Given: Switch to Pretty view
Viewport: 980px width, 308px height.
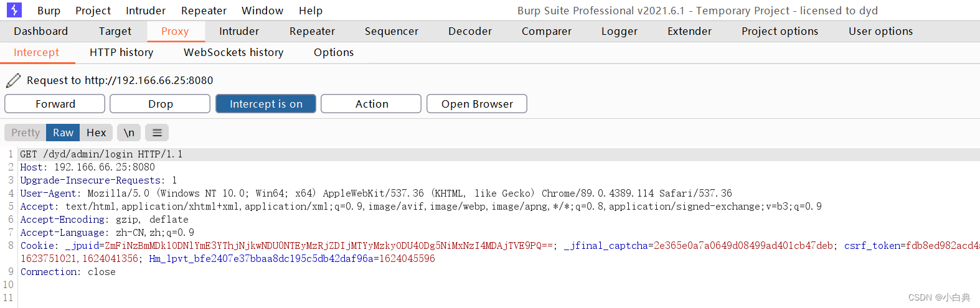Looking at the screenshot, I should tap(26, 133).
